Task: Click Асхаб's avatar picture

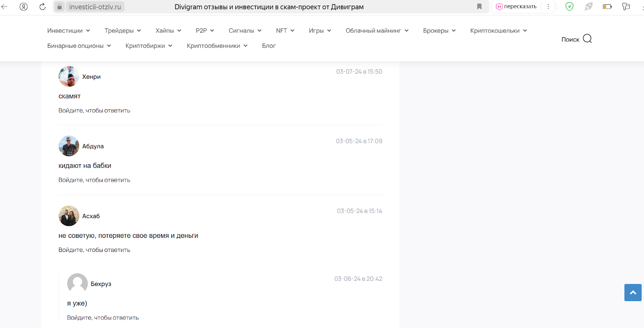Action: [x=69, y=216]
